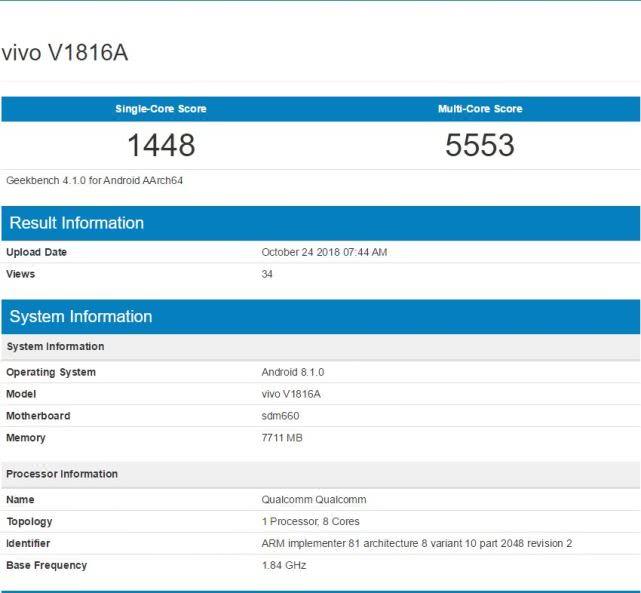Click the Model label
Viewport: 641px width, 593px height.
(x=21, y=394)
